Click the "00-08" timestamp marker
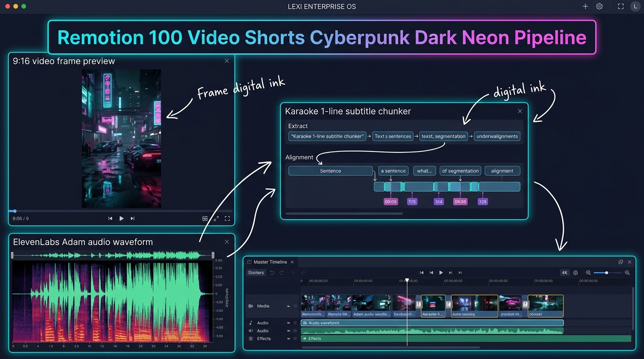This screenshot has width=644, height=359. pos(390,201)
